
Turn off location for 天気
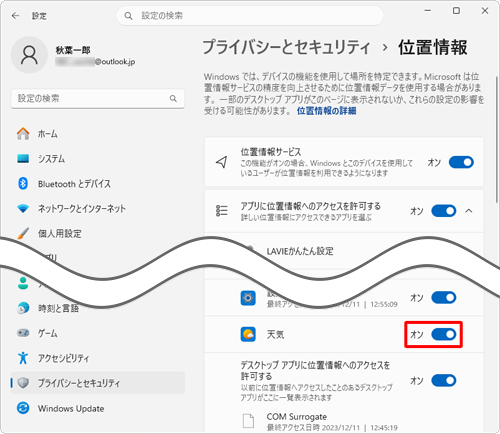pos(444,334)
